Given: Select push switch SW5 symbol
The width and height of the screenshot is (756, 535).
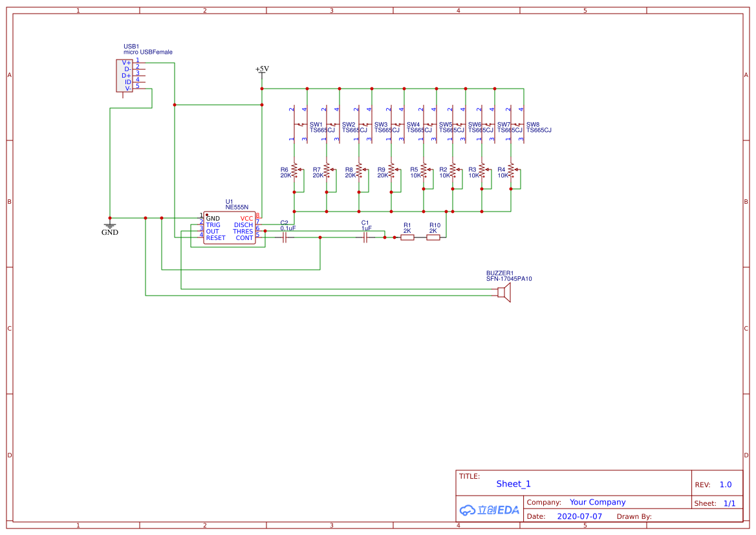Looking at the screenshot, I should click(430, 124).
